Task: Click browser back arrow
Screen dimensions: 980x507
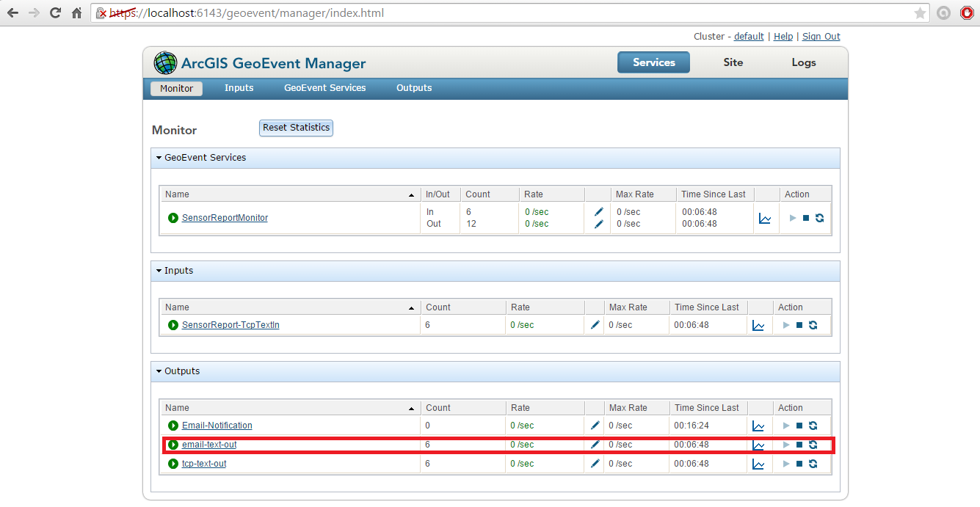Action: tap(13, 13)
